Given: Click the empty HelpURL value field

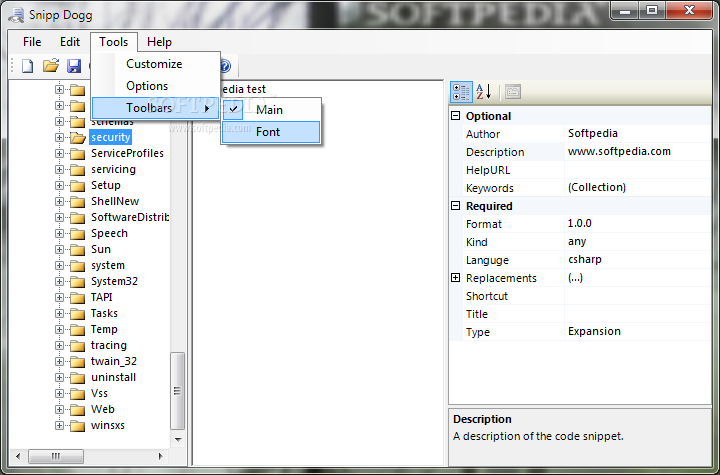Looking at the screenshot, I should click(x=638, y=170).
